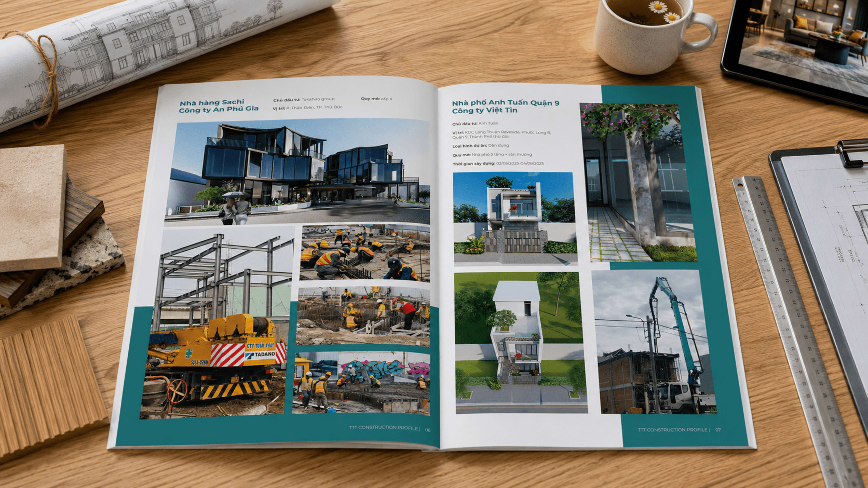
Task: Click "Chủ đầu tư: Takahiro group" line
Action: click(304, 99)
